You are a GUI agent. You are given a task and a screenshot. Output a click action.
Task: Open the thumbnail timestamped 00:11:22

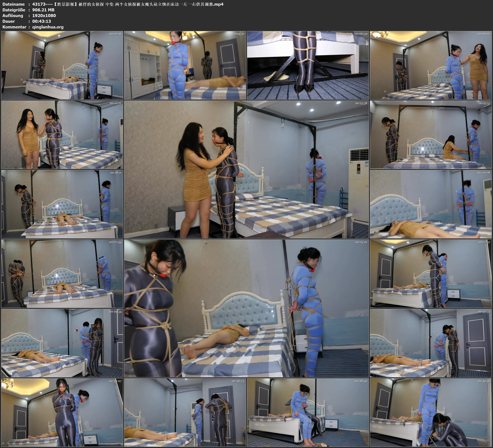tap(62, 134)
